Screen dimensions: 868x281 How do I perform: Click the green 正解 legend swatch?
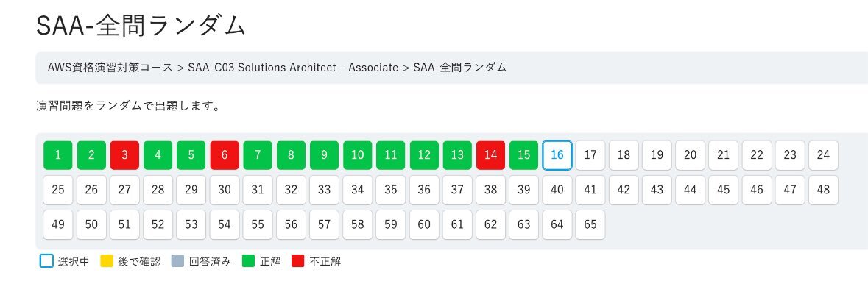click(250, 261)
